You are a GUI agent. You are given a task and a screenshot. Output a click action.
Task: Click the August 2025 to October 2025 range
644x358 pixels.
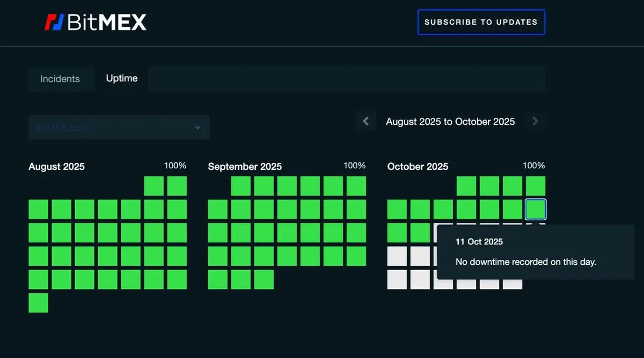tap(450, 122)
